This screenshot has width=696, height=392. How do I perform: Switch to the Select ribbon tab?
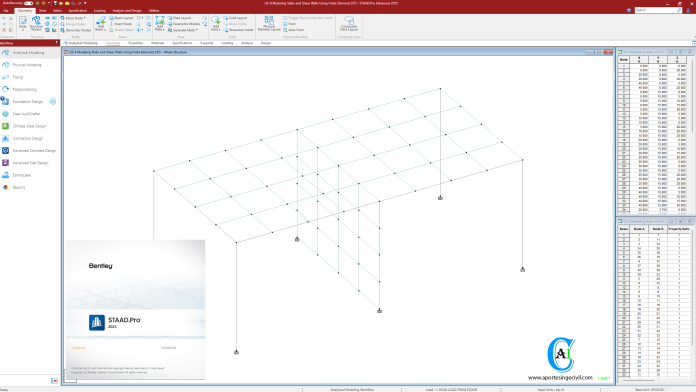tap(57, 10)
